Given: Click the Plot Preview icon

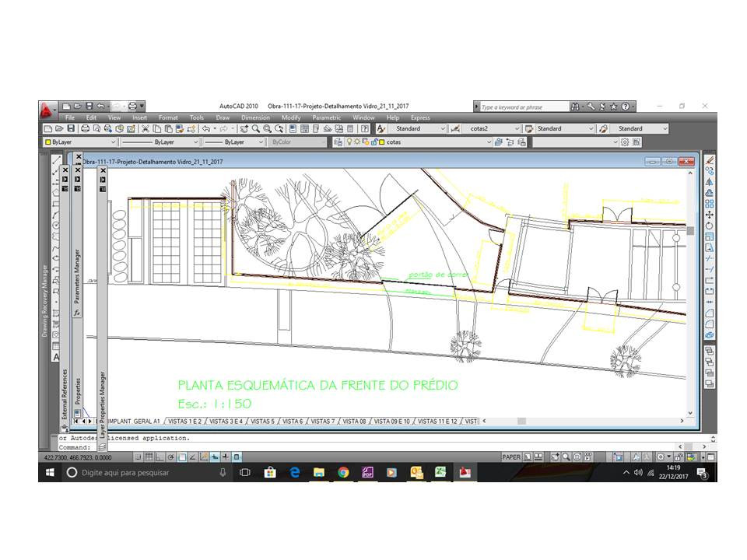Looking at the screenshot, I should [x=96, y=128].
